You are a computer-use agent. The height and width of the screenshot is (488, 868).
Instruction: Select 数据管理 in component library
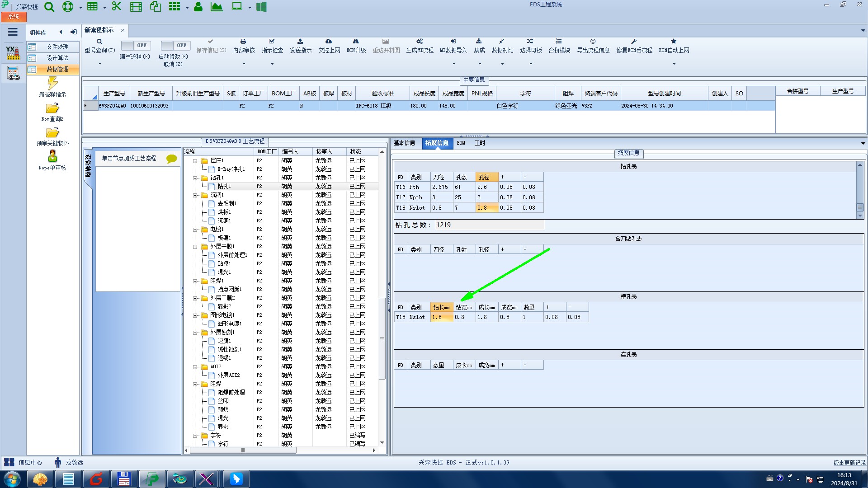[x=57, y=70]
